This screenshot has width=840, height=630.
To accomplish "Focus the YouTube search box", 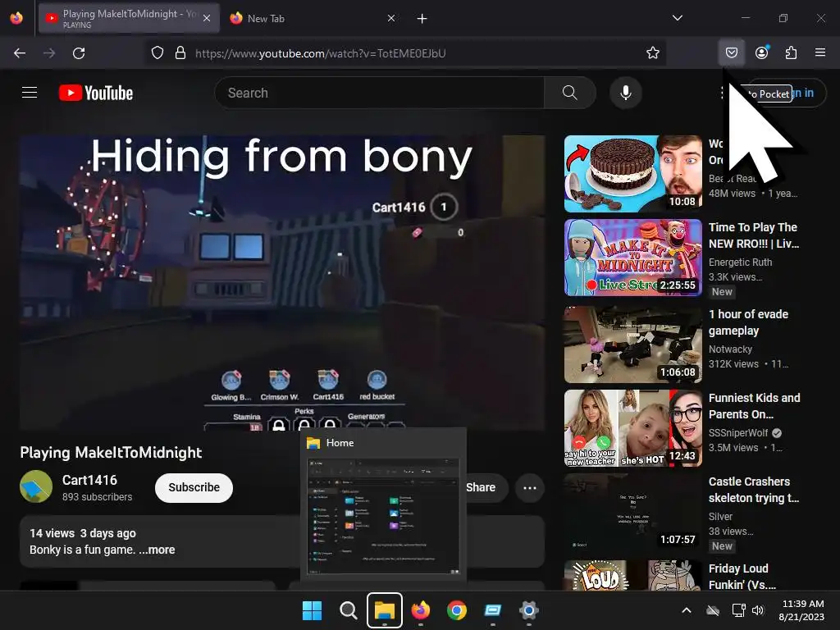I will (x=379, y=93).
